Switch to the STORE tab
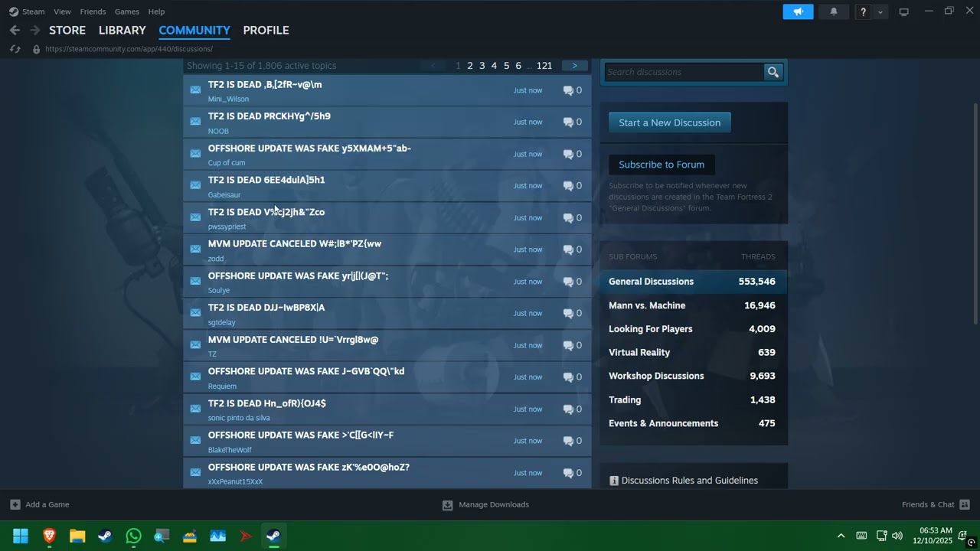 click(x=67, y=31)
